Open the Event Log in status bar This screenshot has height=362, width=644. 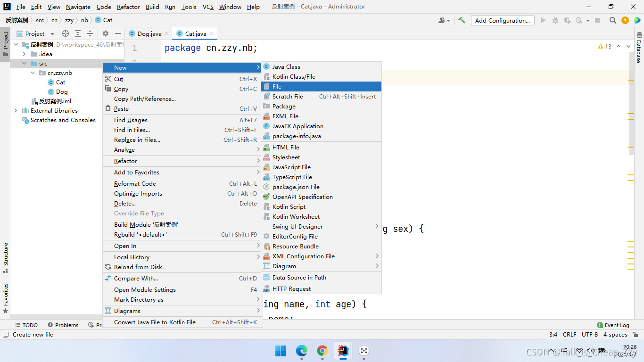(x=613, y=325)
